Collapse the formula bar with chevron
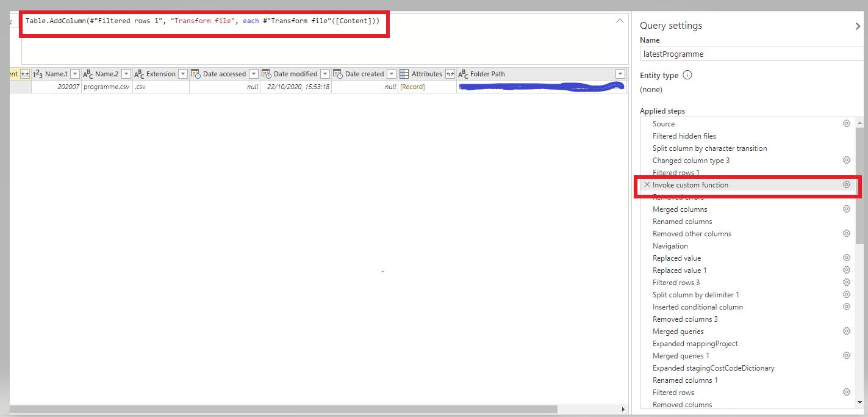Viewport: 868px width, 417px height. tap(620, 21)
